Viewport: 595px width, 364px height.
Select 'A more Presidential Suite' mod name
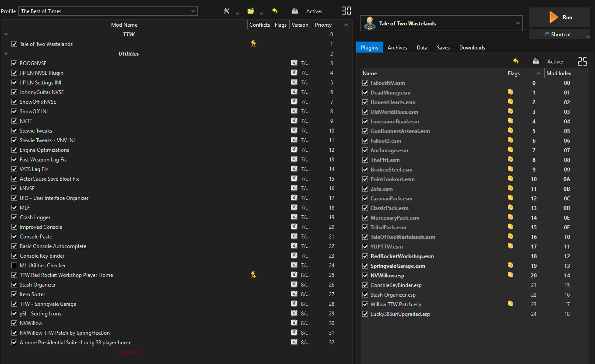[75, 343]
